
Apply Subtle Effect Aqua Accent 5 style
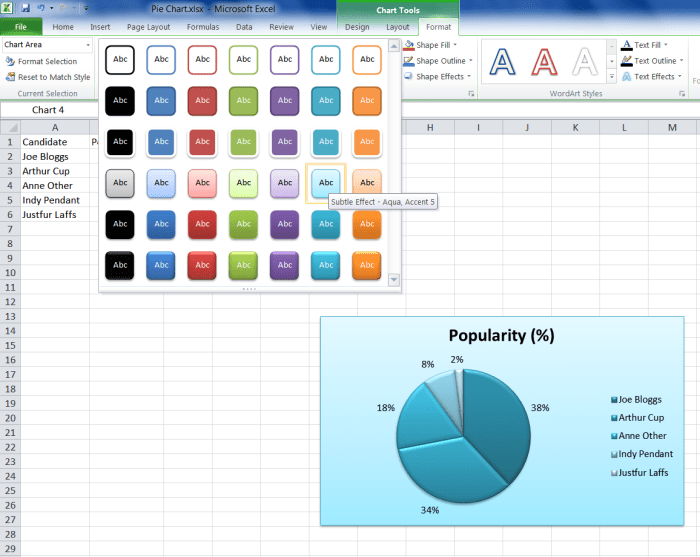pyautogui.click(x=326, y=183)
